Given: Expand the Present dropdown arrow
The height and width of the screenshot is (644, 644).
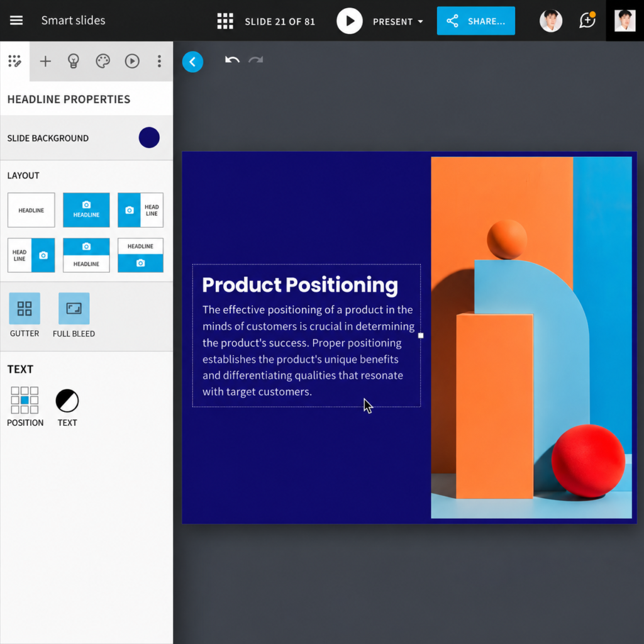Looking at the screenshot, I should (420, 21).
